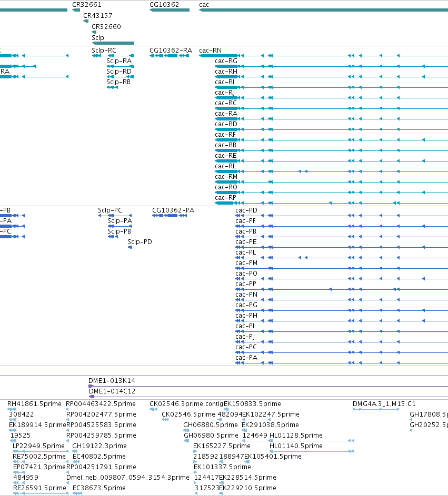Click the CR32660 gene label
This screenshot has width=448, height=496.
click(x=106, y=27)
